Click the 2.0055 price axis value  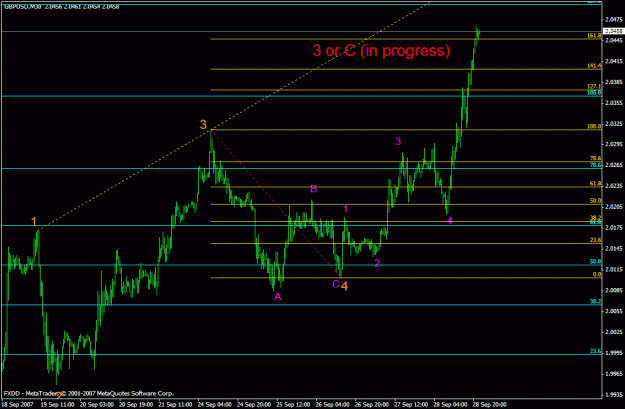614,311
